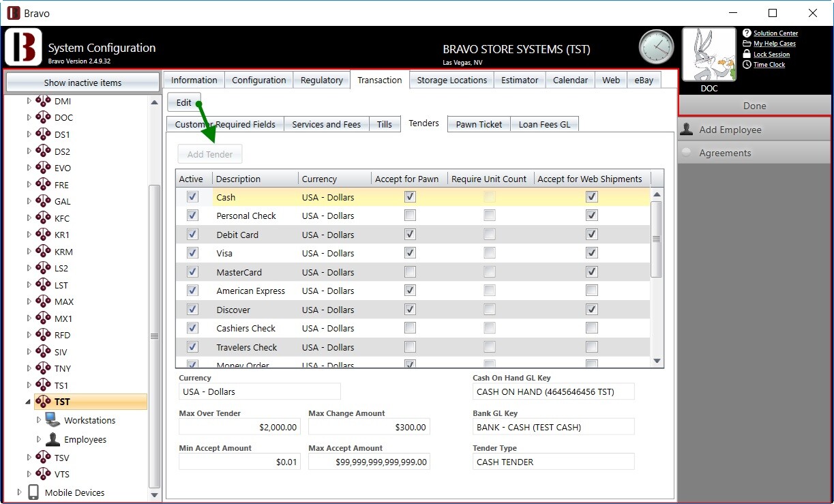834x504 pixels.
Task: Open the Agreements panel item
Action: pos(754,153)
